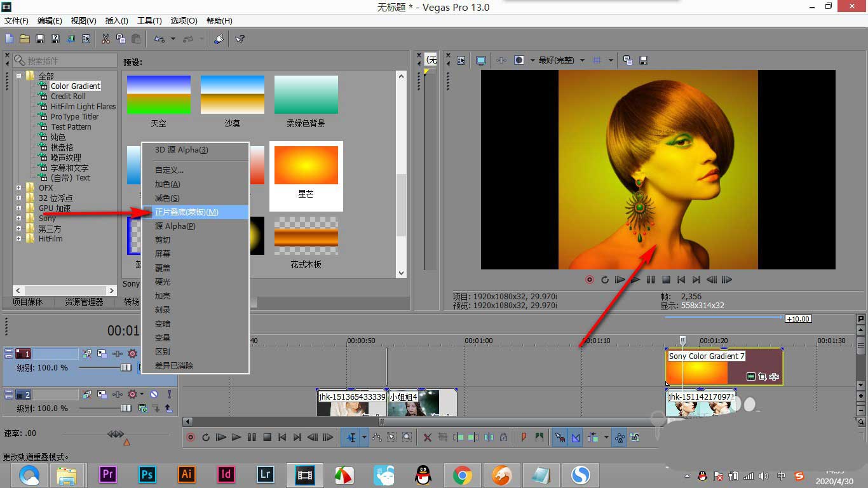Image resolution: width=868 pixels, height=488 pixels.
Task: Click the Trim icon in timeline toolbar
Action: 442,437
